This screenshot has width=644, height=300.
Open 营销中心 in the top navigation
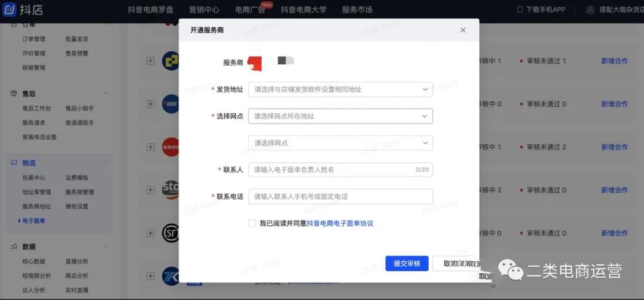204,10
